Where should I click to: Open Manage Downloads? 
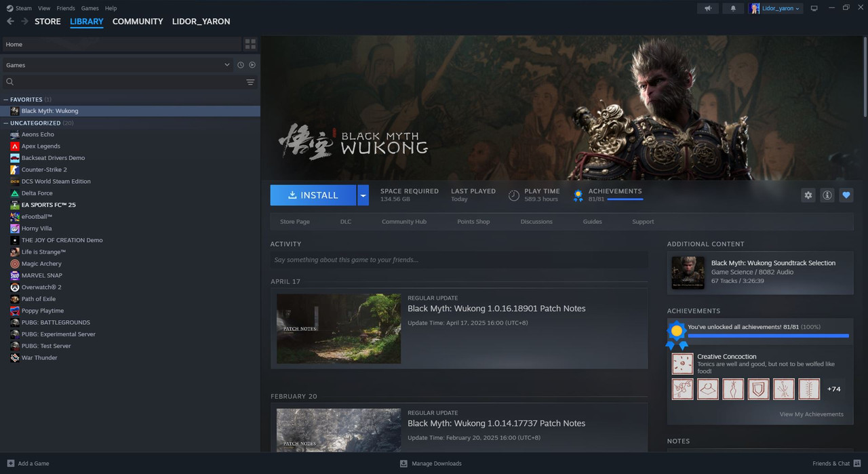pyautogui.click(x=431, y=464)
